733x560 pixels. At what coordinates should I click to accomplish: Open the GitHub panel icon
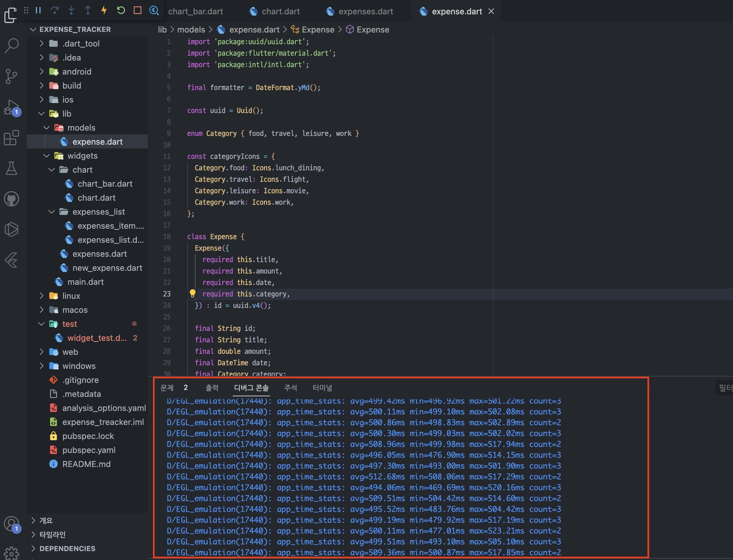(x=12, y=199)
